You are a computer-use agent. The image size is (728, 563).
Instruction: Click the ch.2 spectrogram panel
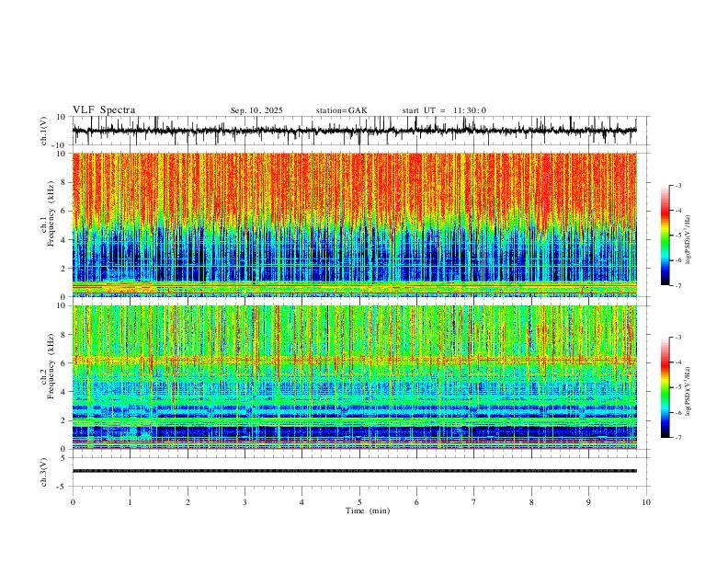[x=354, y=377]
